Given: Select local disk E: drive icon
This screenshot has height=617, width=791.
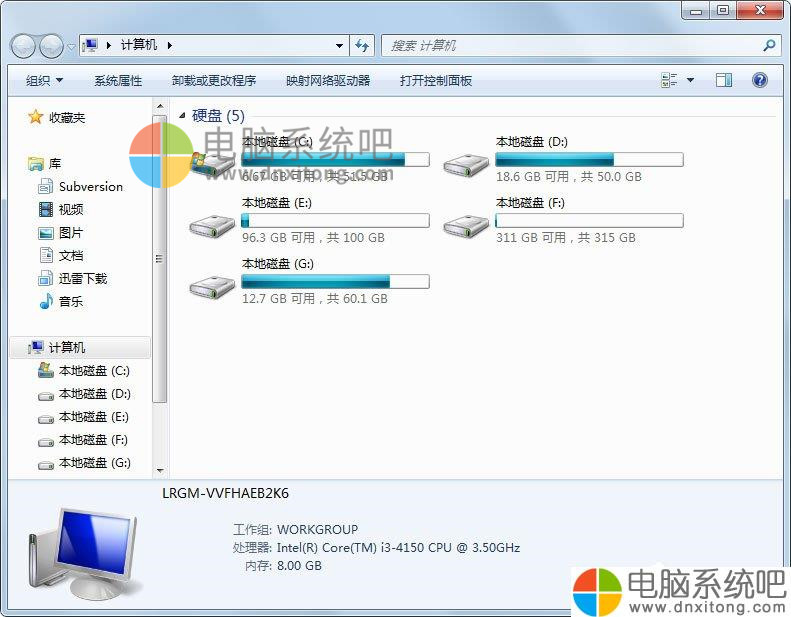Looking at the screenshot, I should coord(212,226).
